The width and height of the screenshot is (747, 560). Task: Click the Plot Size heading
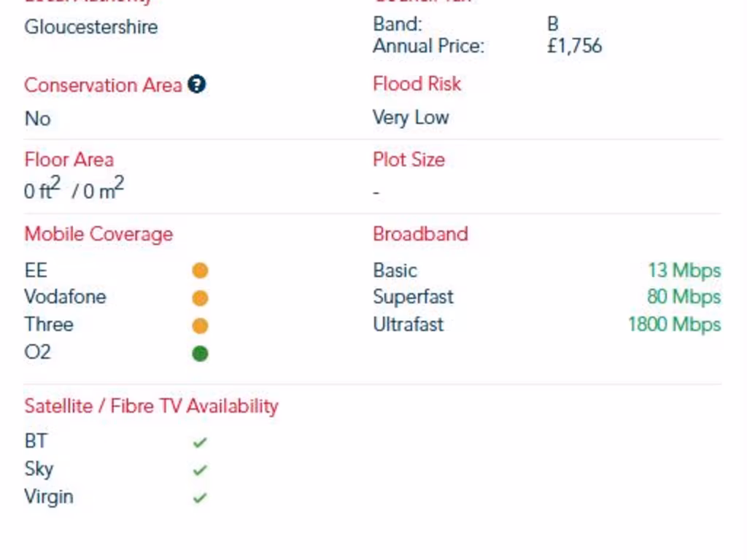coord(409,160)
